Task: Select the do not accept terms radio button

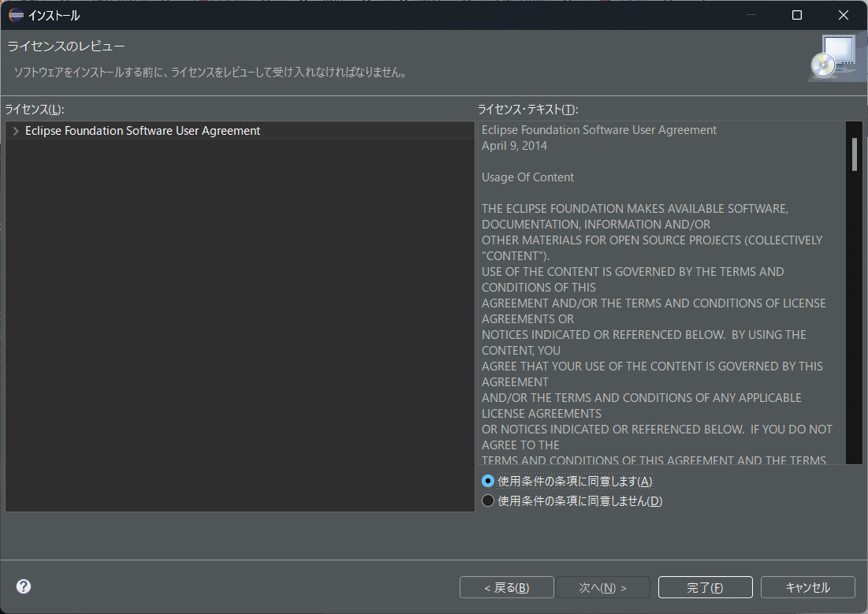Action: (x=488, y=501)
